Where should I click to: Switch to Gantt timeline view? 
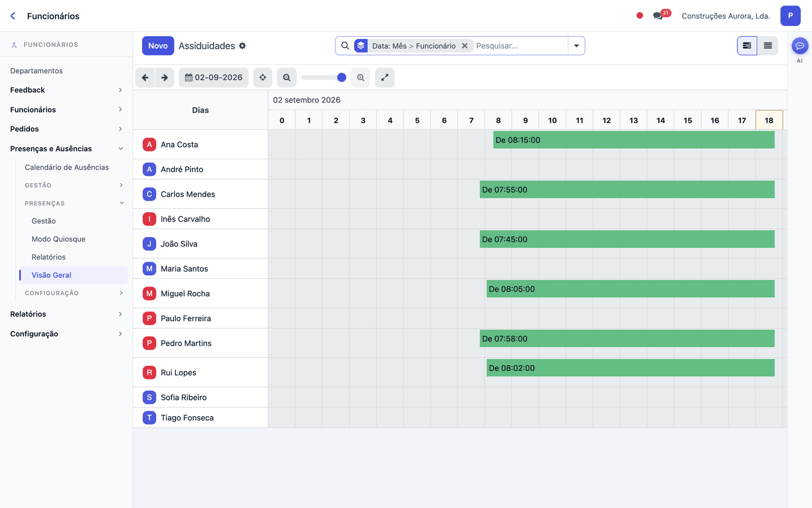[x=747, y=46]
